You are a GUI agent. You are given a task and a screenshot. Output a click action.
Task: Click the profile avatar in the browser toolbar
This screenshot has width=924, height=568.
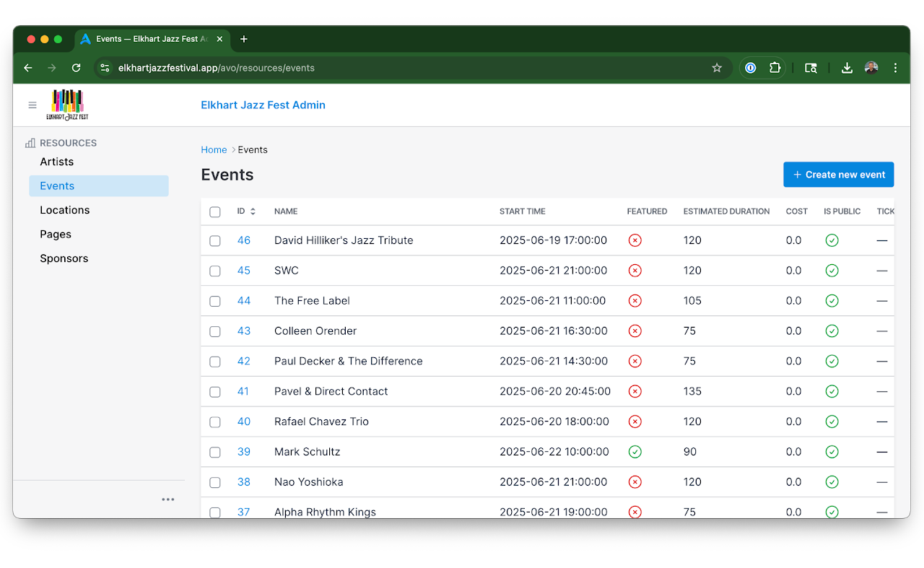(871, 67)
